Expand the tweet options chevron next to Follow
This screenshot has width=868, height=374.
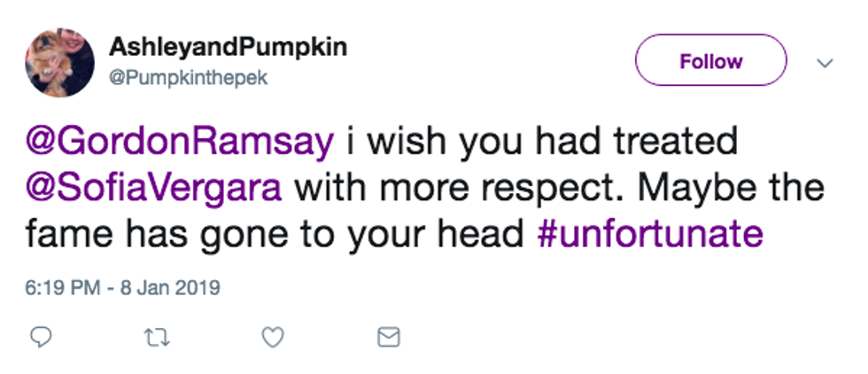[824, 63]
